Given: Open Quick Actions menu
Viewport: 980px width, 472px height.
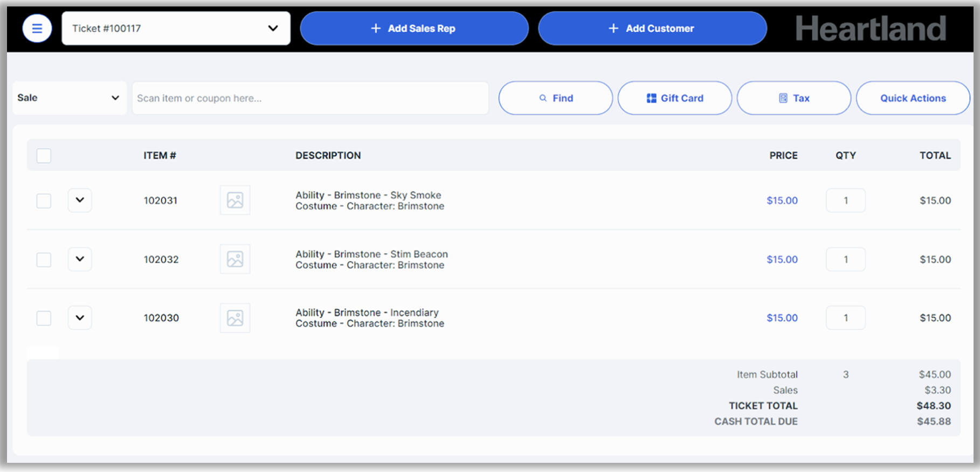Looking at the screenshot, I should click(913, 98).
